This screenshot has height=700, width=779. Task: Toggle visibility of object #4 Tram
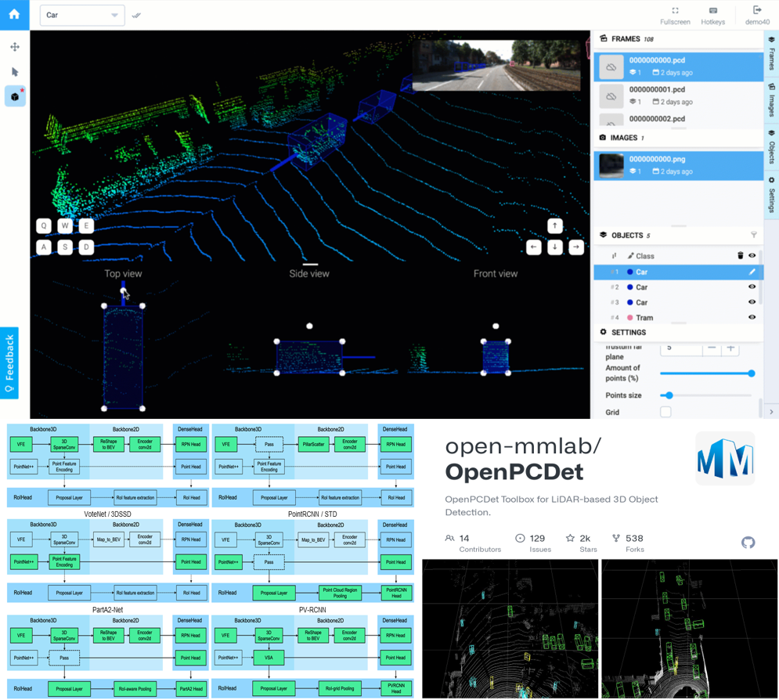point(752,317)
